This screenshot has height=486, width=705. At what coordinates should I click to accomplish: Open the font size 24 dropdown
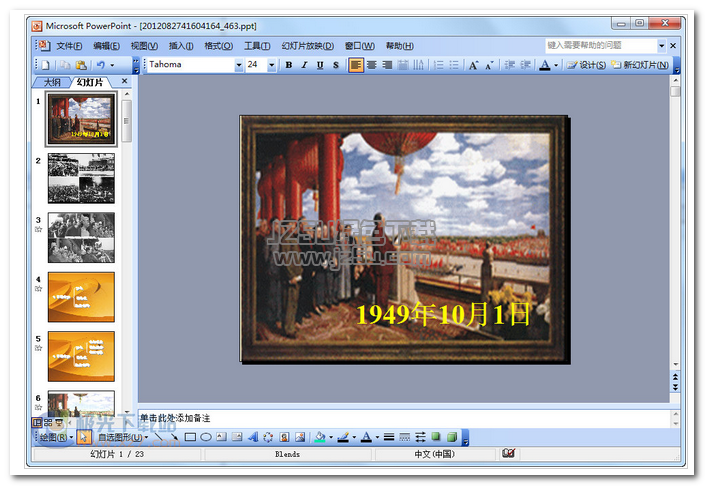coord(272,65)
